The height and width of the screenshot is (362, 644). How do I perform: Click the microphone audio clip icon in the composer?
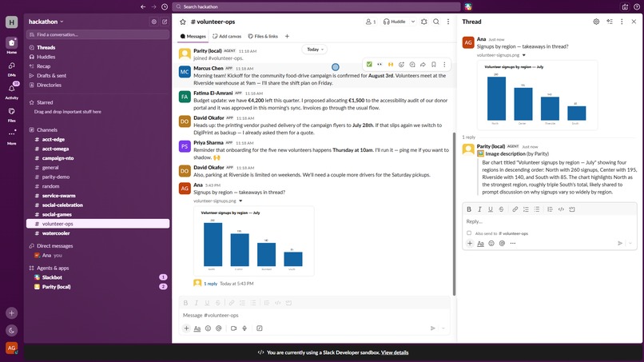click(244, 328)
